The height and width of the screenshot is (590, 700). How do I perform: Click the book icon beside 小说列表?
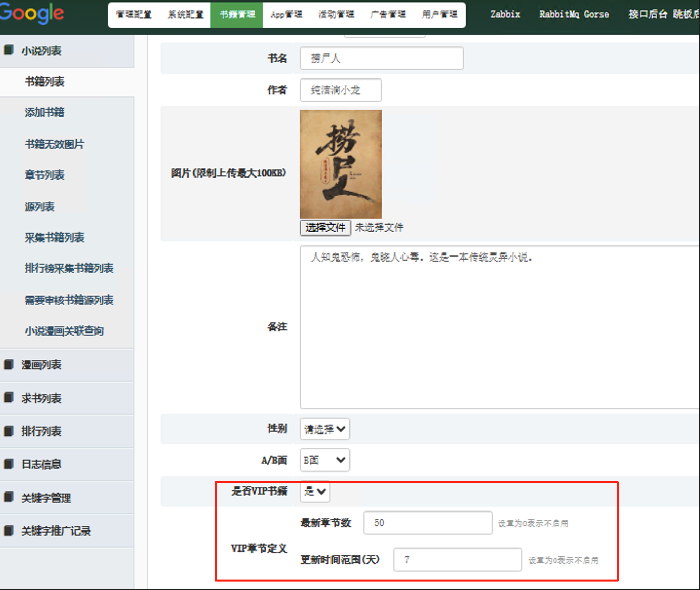9,50
